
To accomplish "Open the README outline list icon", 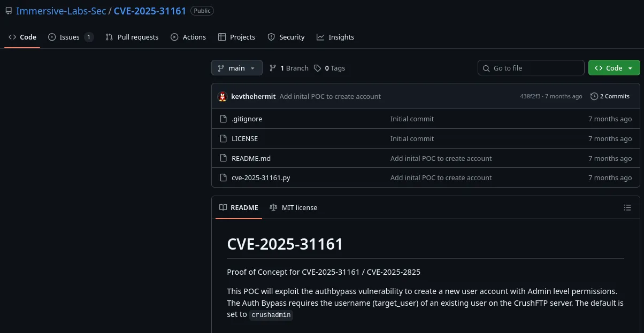I will pos(627,207).
